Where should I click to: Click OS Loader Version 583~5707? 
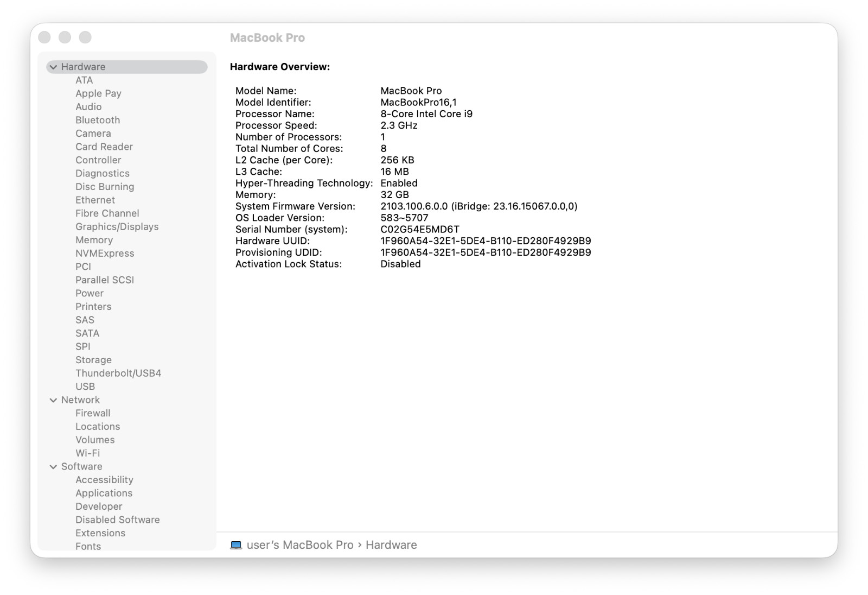click(404, 218)
